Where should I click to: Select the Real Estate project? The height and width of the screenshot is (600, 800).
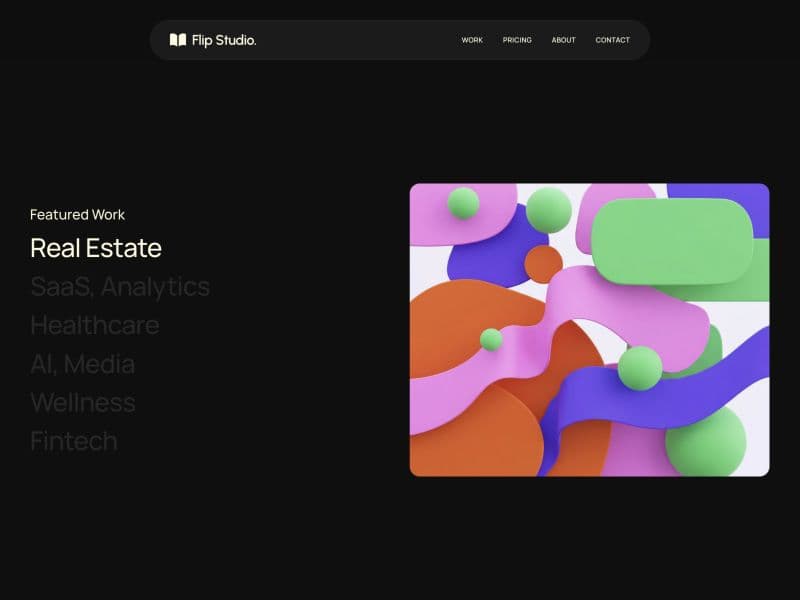(x=96, y=248)
